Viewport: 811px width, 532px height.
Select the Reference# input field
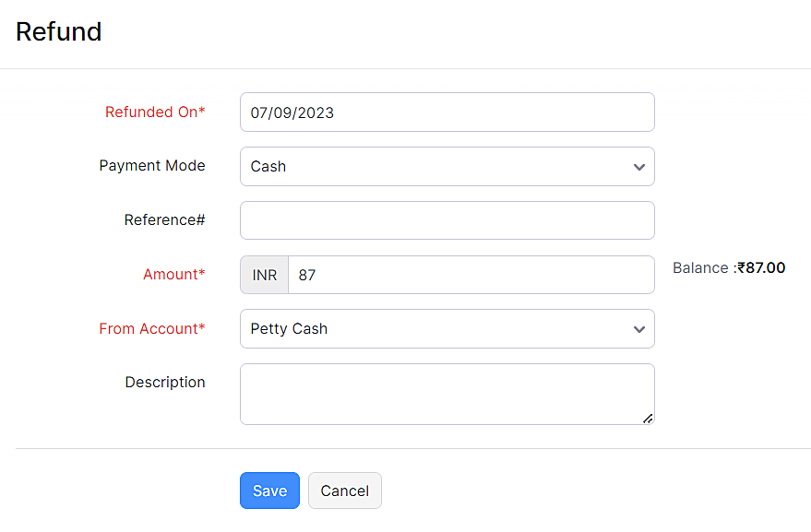click(x=447, y=220)
